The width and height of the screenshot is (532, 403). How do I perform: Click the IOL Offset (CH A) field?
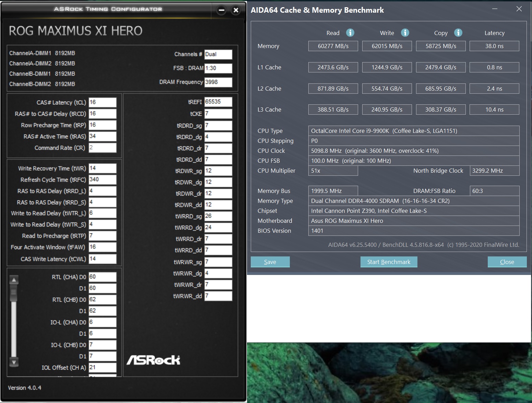coord(103,368)
